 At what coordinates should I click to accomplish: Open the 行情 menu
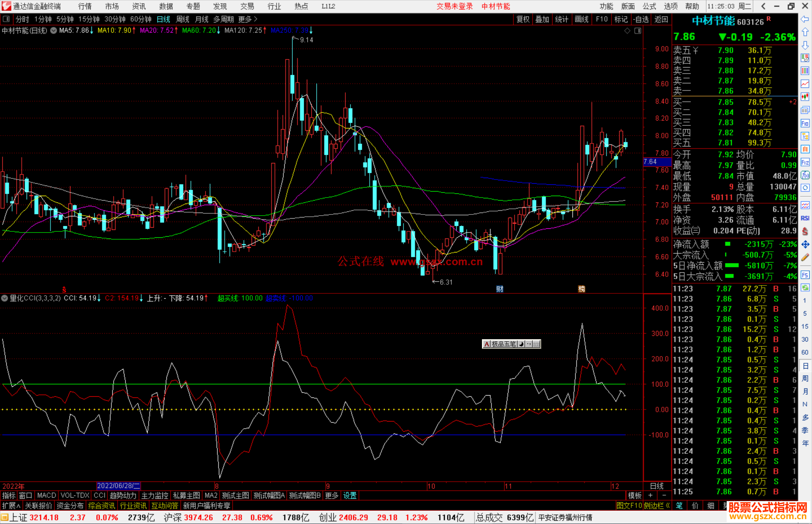[85, 6]
